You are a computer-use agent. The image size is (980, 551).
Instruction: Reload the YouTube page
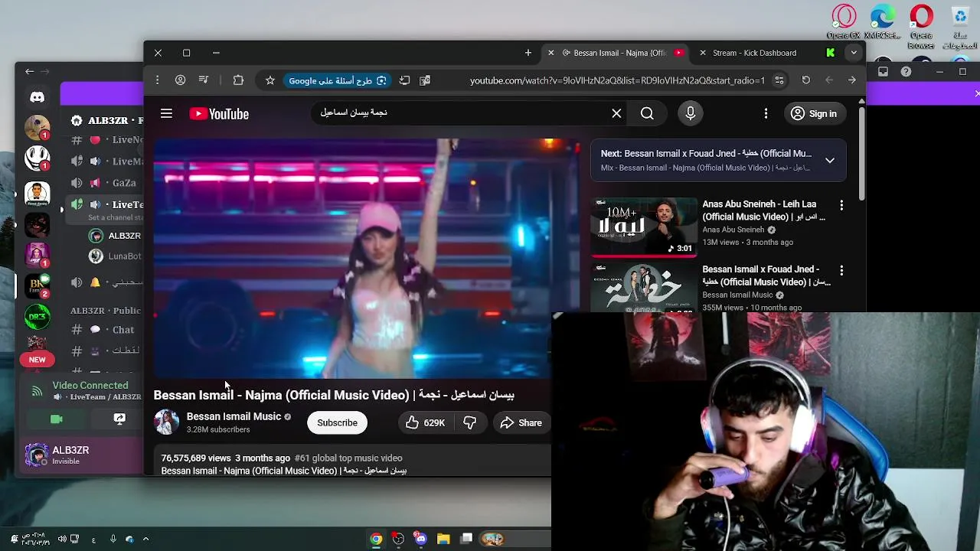[x=805, y=80]
